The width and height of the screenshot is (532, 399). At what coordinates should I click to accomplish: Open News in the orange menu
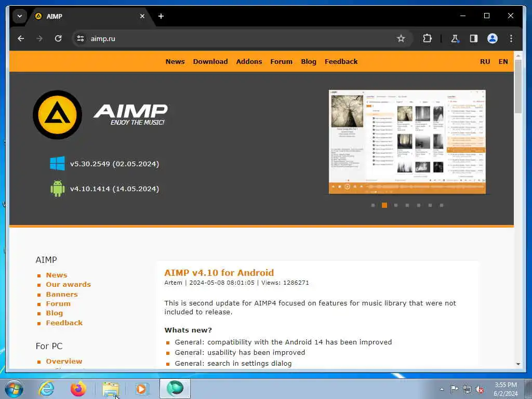(175, 61)
